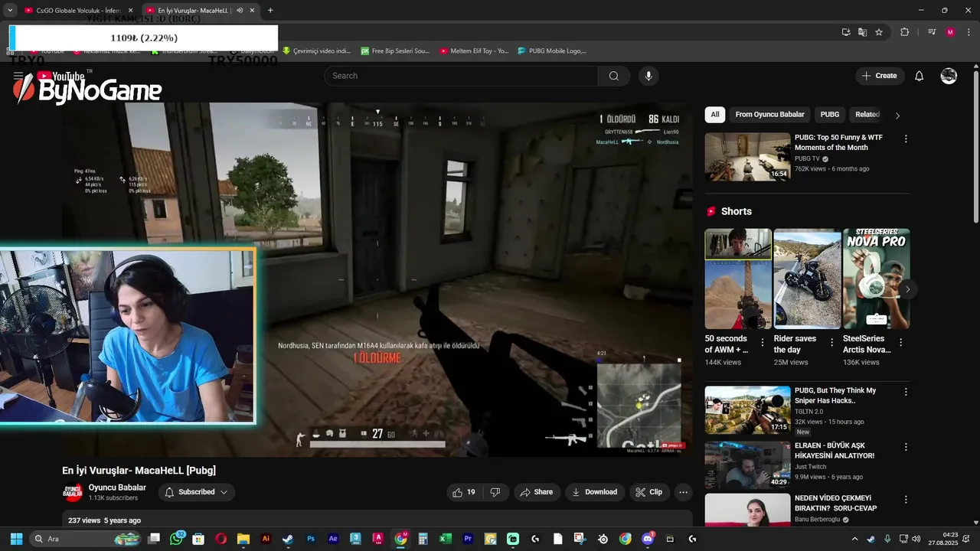Open options for 50 seconds of AWM short
The height and width of the screenshot is (551, 980).
pos(763,343)
